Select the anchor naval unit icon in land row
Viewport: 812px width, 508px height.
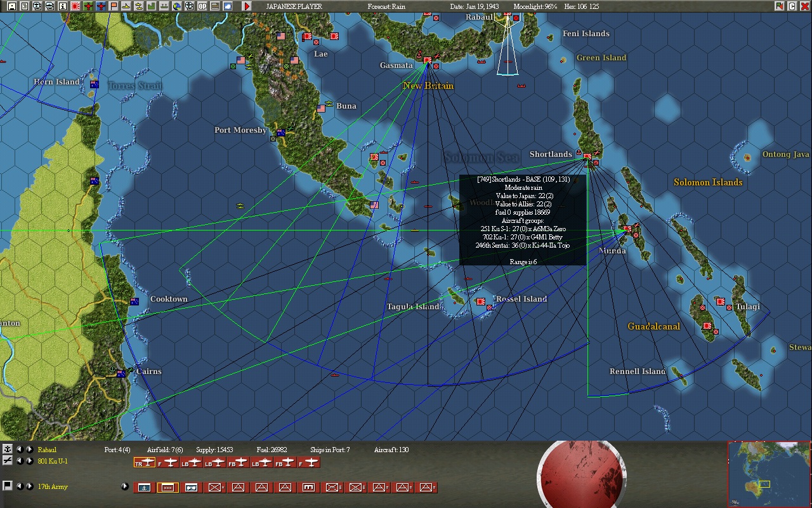(x=144, y=488)
